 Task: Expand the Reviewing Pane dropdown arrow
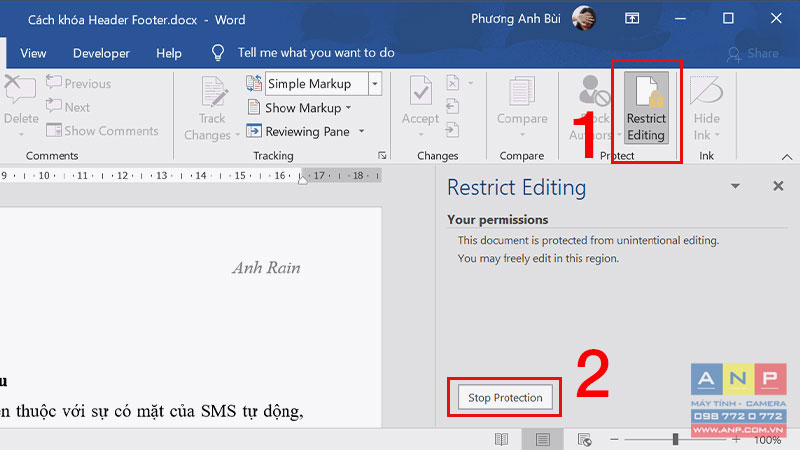362,132
